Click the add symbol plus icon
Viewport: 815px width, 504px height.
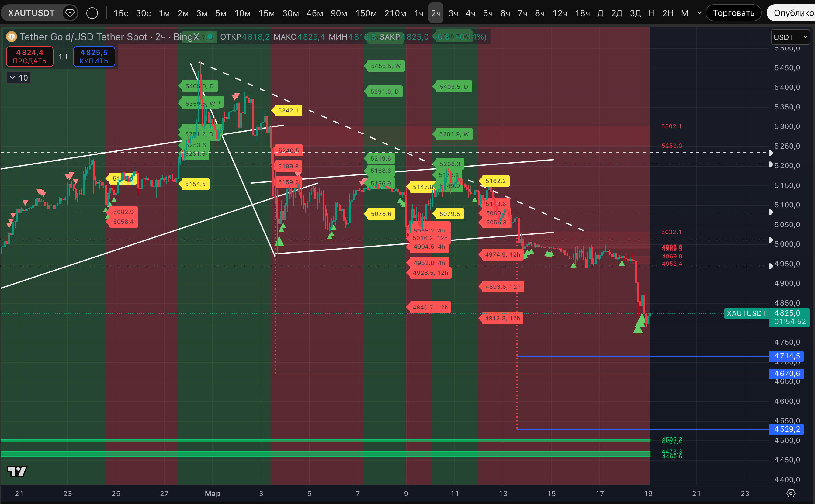point(92,13)
